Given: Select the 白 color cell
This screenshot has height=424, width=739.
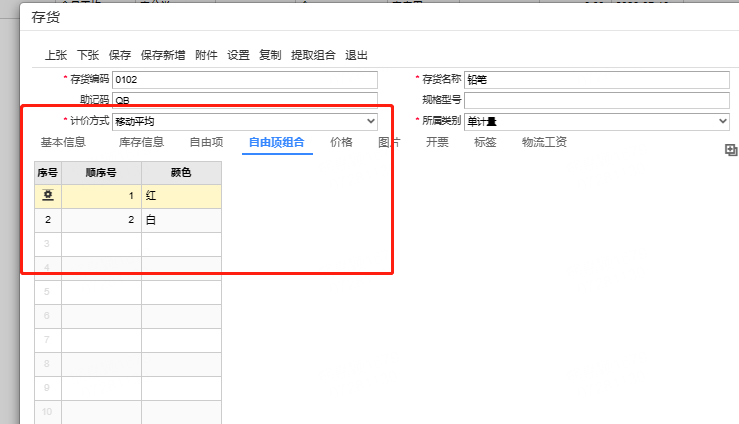Looking at the screenshot, I should (181, 220).
